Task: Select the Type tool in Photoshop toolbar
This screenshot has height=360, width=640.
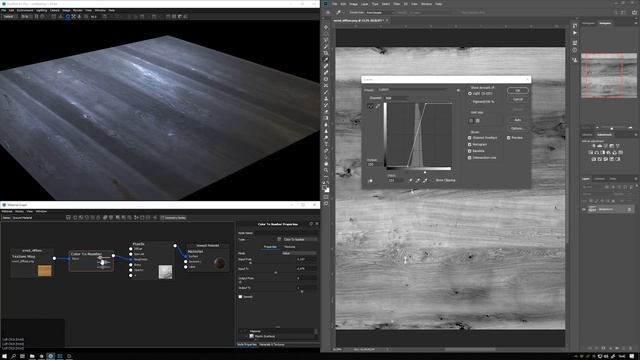Action: 326,144
